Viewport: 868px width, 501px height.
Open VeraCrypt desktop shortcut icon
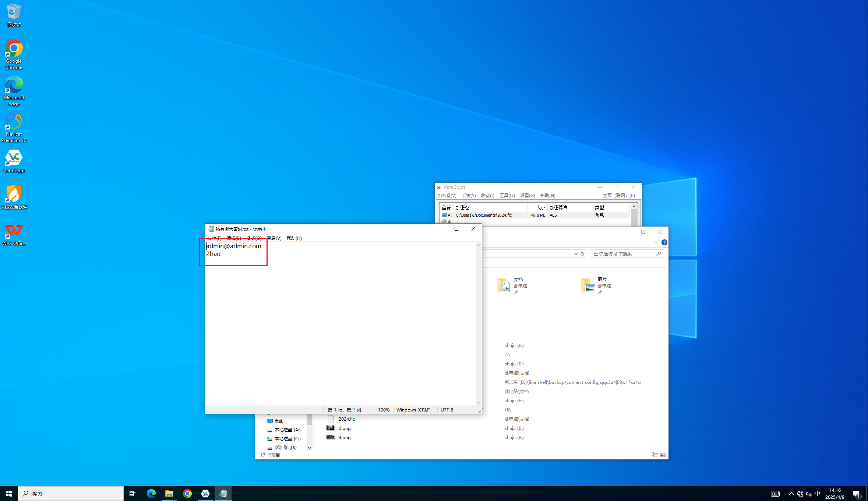pos(14,158)
